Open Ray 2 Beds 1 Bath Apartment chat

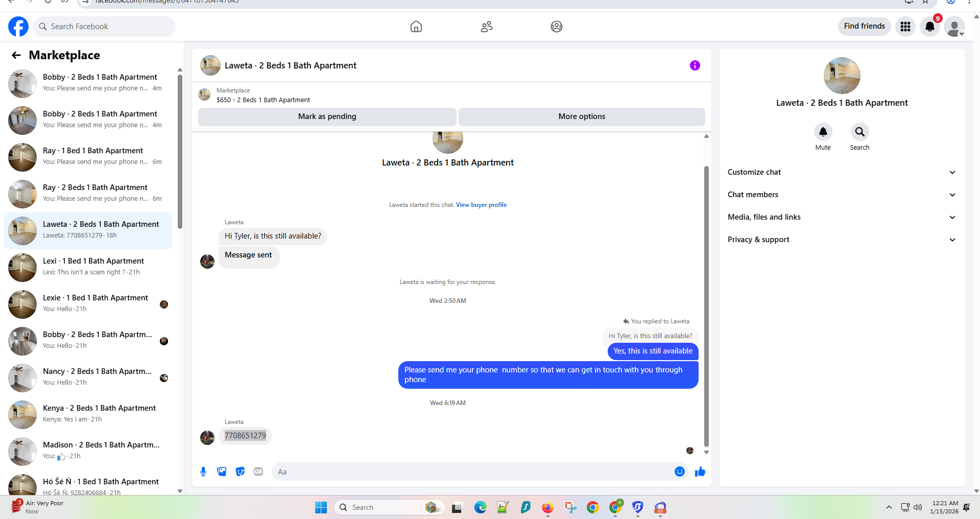[88, 194]
